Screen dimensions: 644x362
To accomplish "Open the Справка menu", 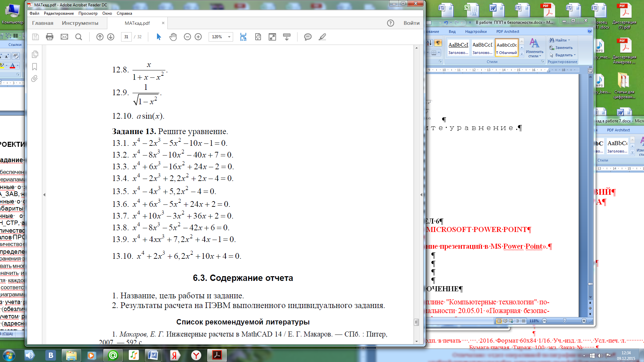I will pyautogui.click(x=124, y=13).
